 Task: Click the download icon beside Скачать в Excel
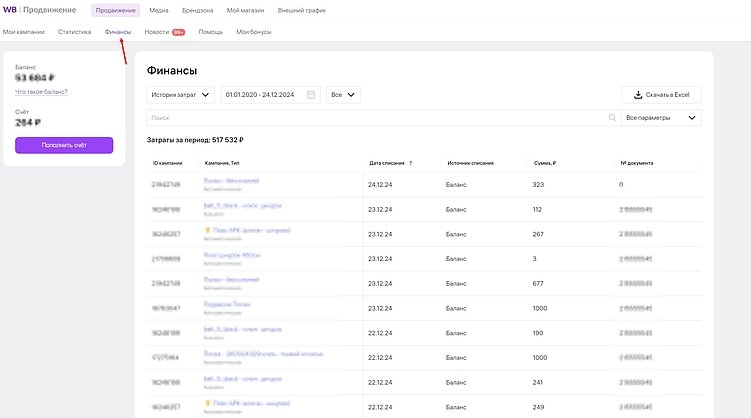[x=638, y=95]
